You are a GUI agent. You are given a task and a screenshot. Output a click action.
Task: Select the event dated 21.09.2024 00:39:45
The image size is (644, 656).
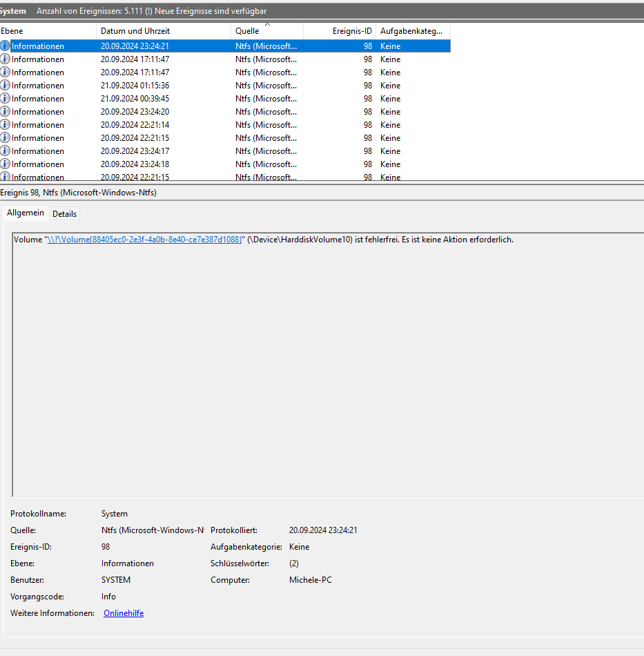coord(225,98)
